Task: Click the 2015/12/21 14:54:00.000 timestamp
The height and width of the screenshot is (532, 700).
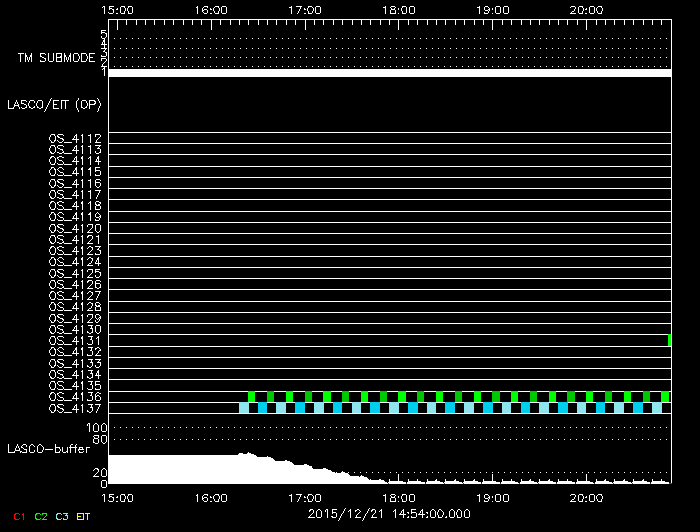Action: (x=389, y=514)
